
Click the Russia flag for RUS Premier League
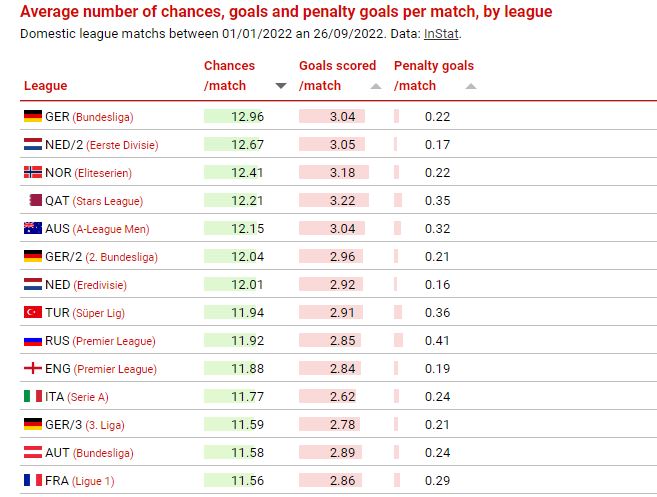(32, 341)
